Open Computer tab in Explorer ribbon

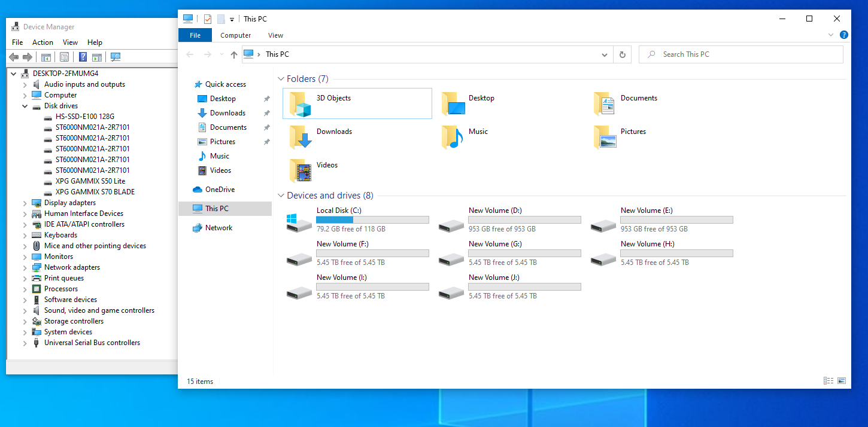(236, 35)
